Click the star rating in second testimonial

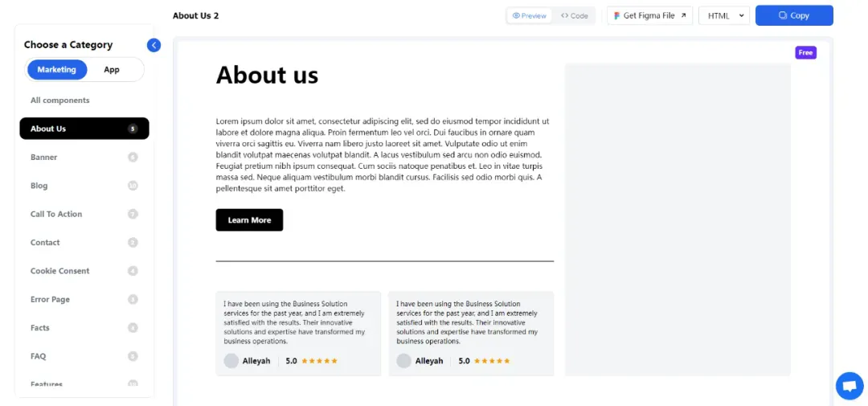point(492,361)
